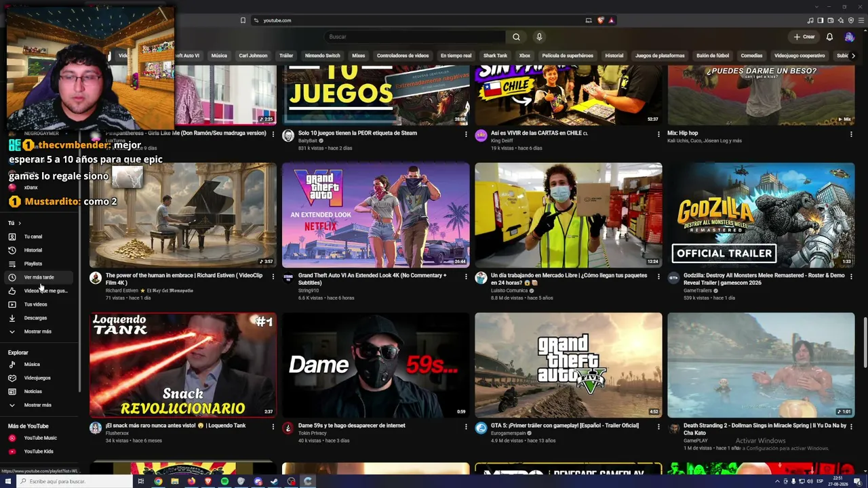The image size is (868, 488).
Task: Start voice search with the microphone icon
Action: coord(539,37)
